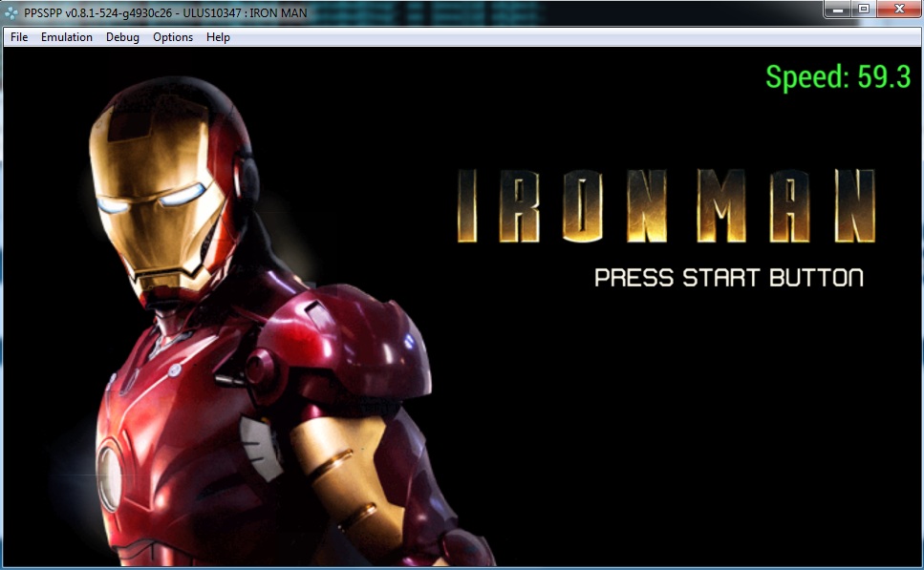Close the PPSSPP window
Image resolution: width=924 pixels, height=570 pixels.
(x=897, y=9)
